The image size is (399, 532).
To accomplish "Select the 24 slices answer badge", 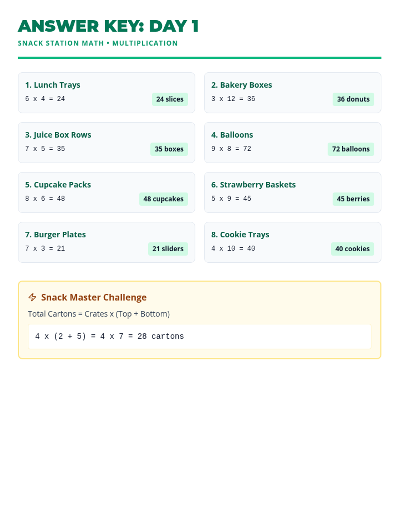I will 170,99.
